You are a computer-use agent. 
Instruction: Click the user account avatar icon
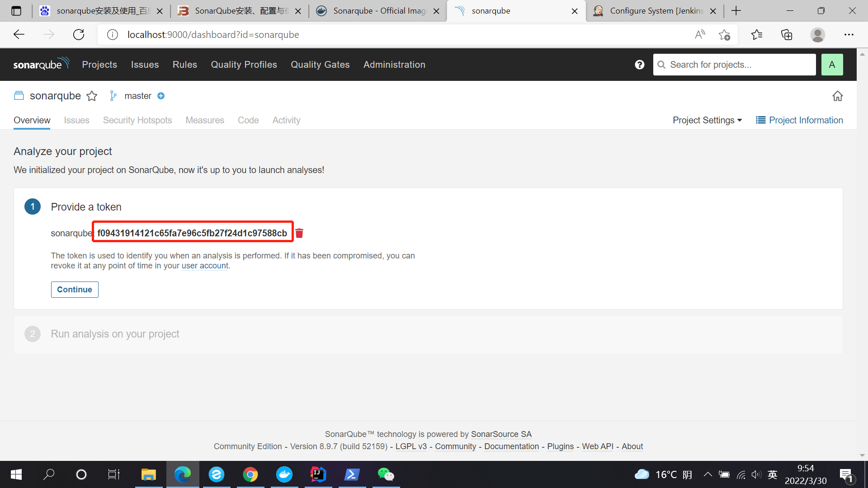point(832,64)
